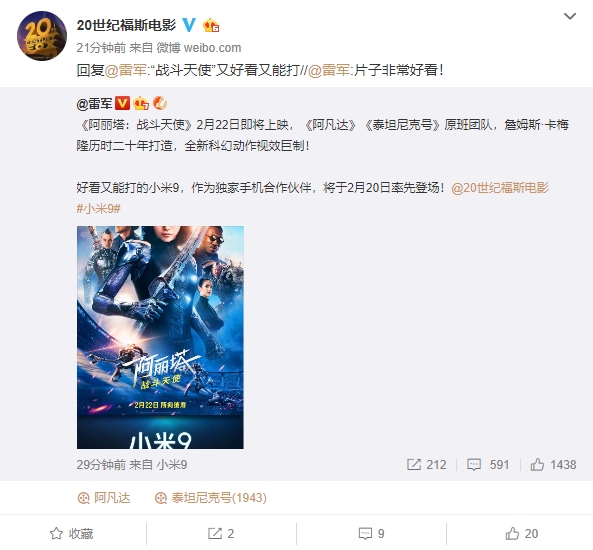Open the 591 comments on quoted post
The width and height of the screenshot is (593, 550).
(488, 465)
